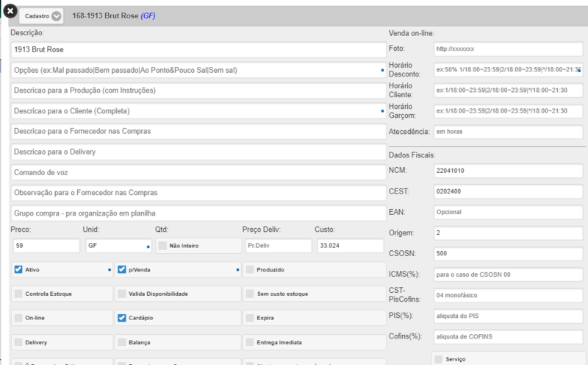Click blue dot in Unid field
This screenshot has height=365, width=588.
(x=148, y=247)
